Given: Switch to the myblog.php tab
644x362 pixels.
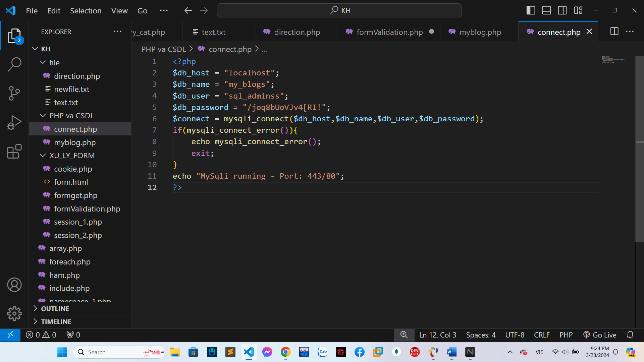Looking at the screenshot, I should pyautogui.click(x=480, y=32).
